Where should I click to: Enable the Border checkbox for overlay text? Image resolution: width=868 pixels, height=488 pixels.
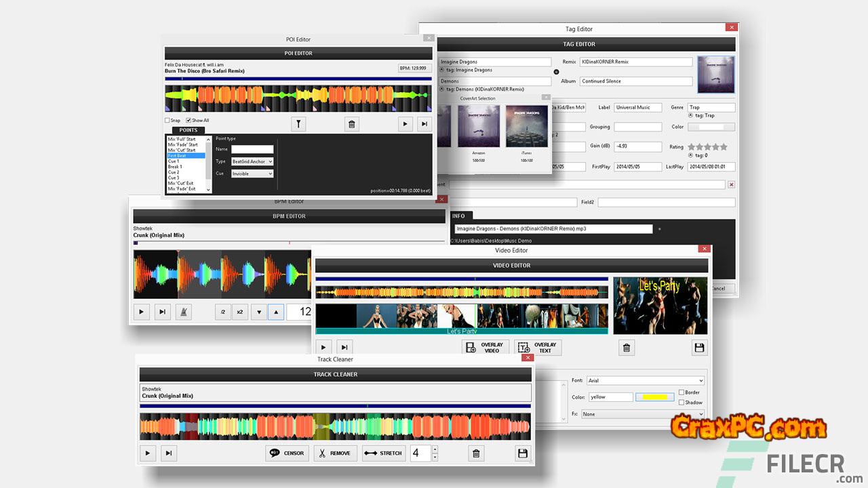(681, 392)
